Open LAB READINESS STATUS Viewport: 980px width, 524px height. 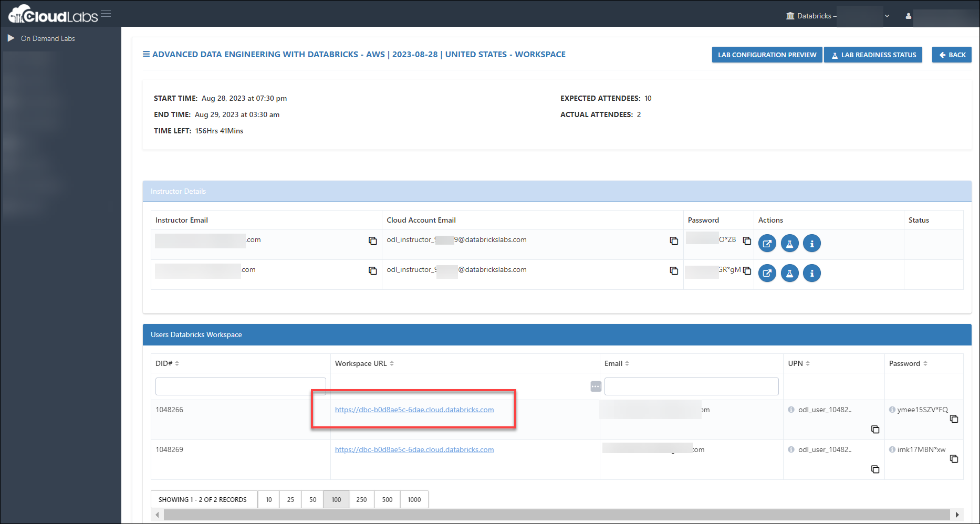coord(873,55)
